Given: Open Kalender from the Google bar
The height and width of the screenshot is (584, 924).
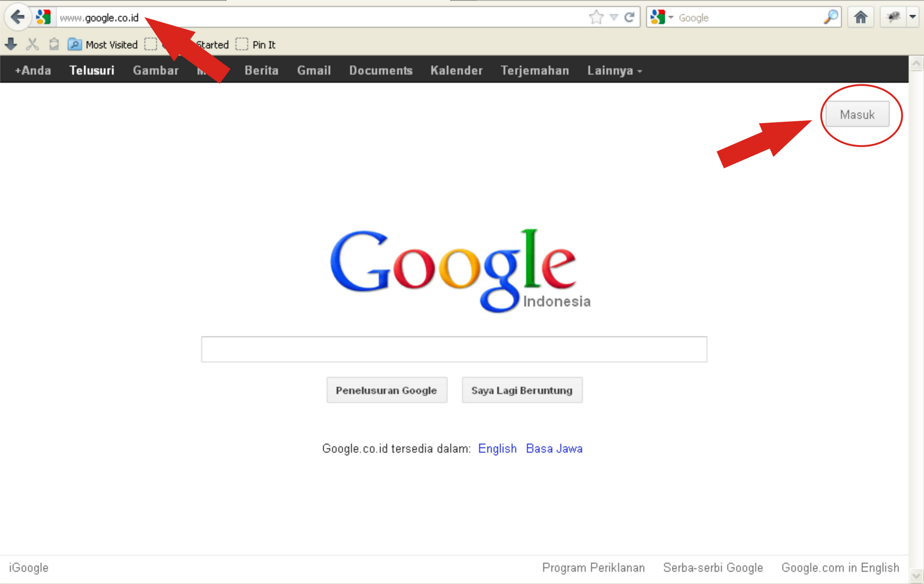Looking at the screenshot, I should pos(457,70).
